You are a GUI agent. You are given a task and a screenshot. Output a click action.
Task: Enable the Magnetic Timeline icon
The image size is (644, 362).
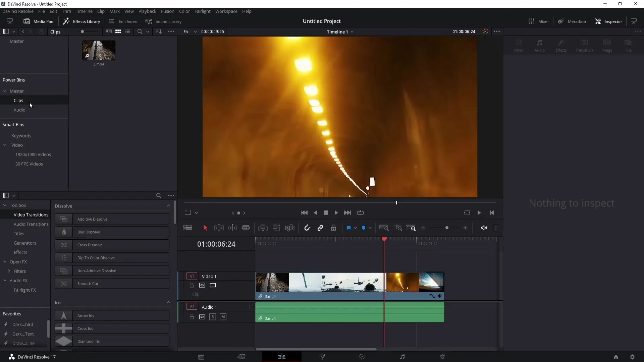(307, 228)
